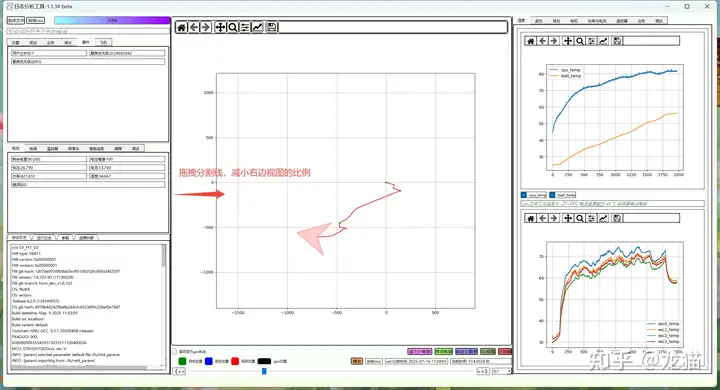Select Zoom tool above esc temp chart
Image resolution: width=720 pixels, height=390 pixels.
point(580,218)
